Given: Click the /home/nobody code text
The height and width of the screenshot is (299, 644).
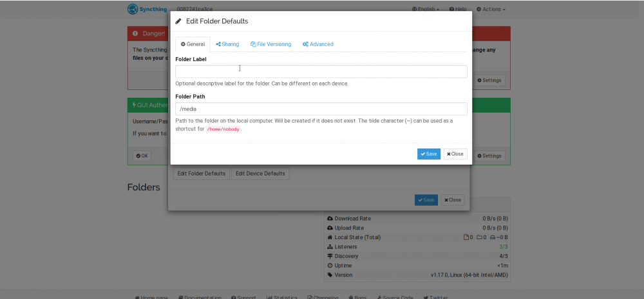Looking at the screenshot, I should click(223, 129).
